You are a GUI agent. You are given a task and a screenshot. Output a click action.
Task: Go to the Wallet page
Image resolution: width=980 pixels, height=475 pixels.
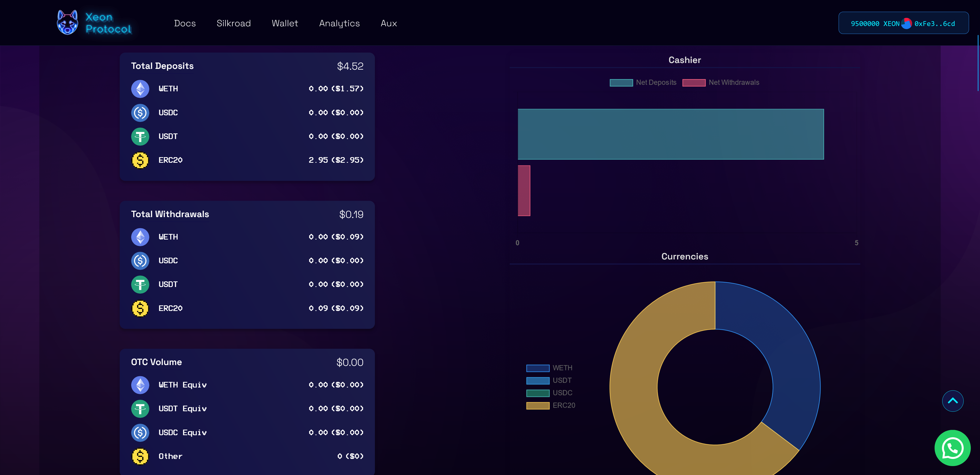pos(285,23)
